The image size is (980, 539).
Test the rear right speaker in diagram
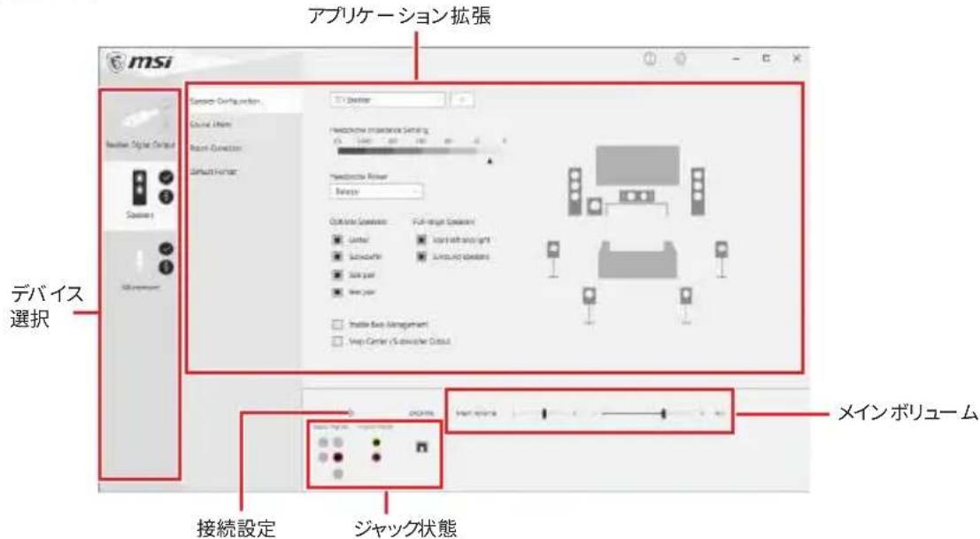(686, 304)
